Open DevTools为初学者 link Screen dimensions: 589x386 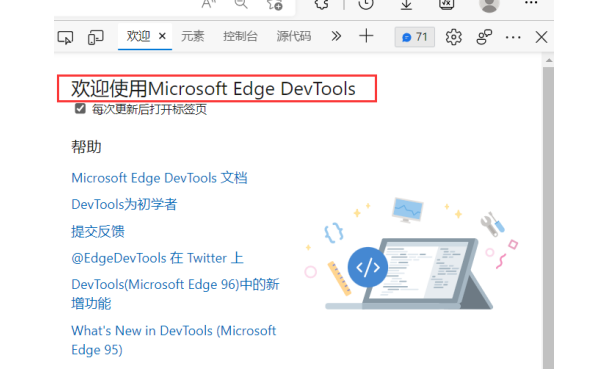tap(124, 205)
